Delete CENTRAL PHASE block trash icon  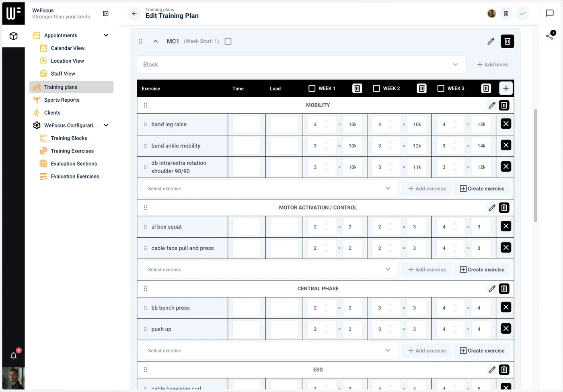click(504, 289)
